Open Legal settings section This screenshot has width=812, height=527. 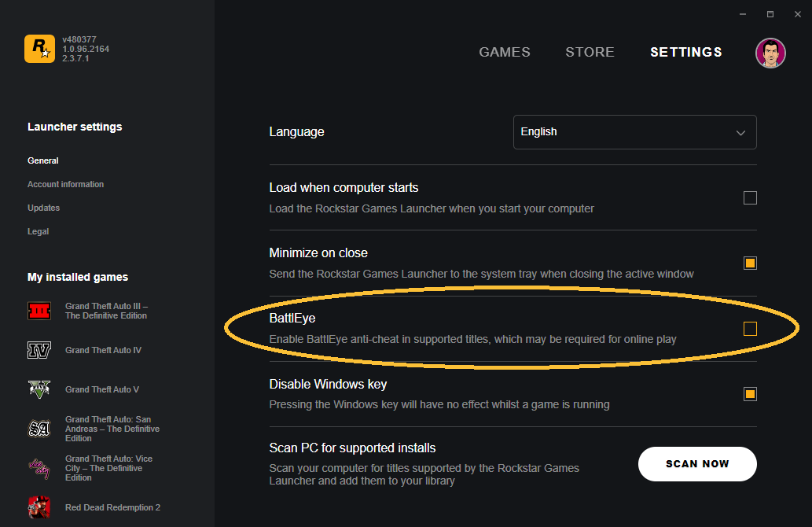pyautogui.click(x=39, y=231)
